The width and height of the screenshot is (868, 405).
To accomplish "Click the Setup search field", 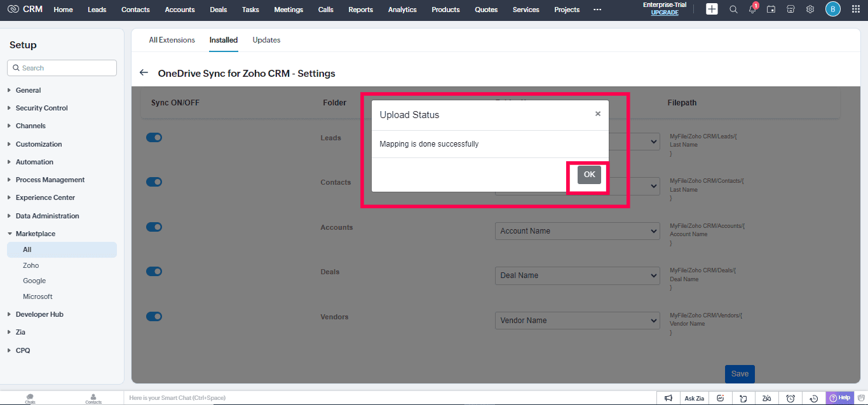I will pyautogui.click(x=62, y=68).
